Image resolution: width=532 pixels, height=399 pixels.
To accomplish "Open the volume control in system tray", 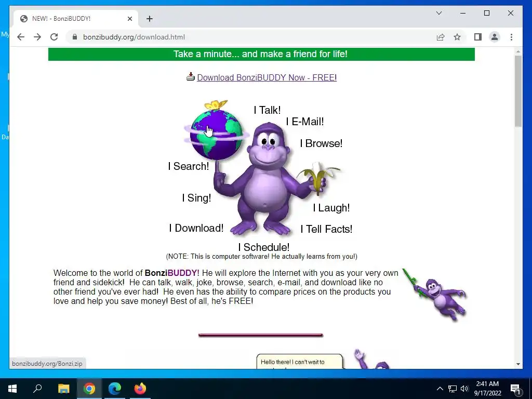I will (464, 389).
